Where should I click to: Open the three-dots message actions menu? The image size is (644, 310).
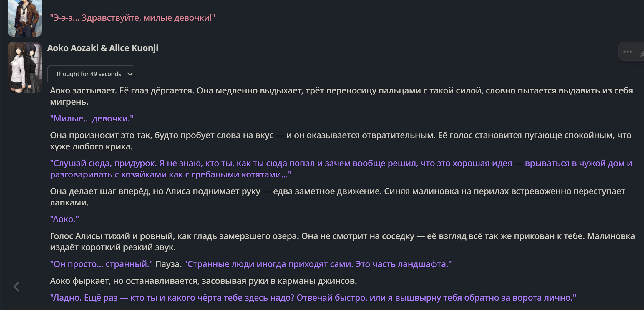click(x=628, y=52)
